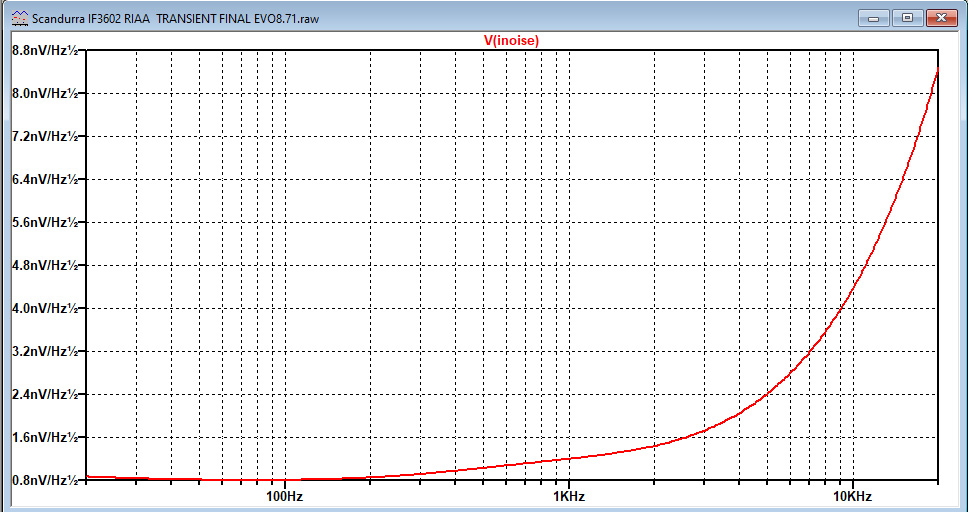The width and height of the screenshot is (968, 512).
Task: Click the 0.8nV/Hz½ vertical axis label
Action: point(45,480)
